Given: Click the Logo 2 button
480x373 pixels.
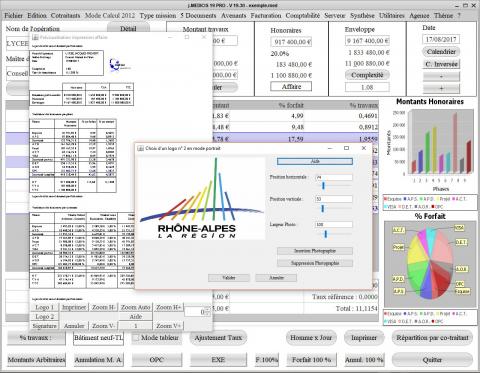Looking at the screenshot, I should tap(44, 316).
